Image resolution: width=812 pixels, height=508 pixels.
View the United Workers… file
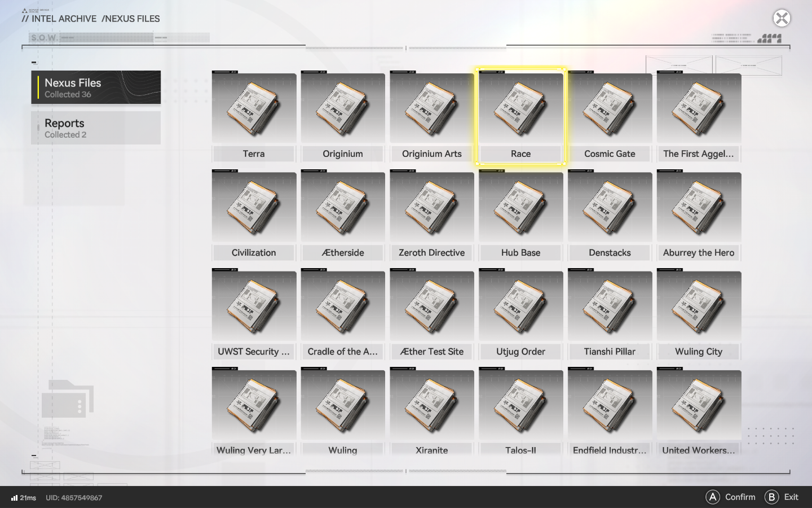point(699,411)
